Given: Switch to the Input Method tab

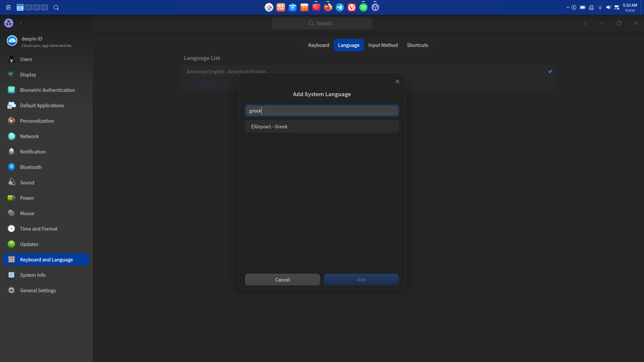Looking at the screenshot, I should tap(383, 45).
